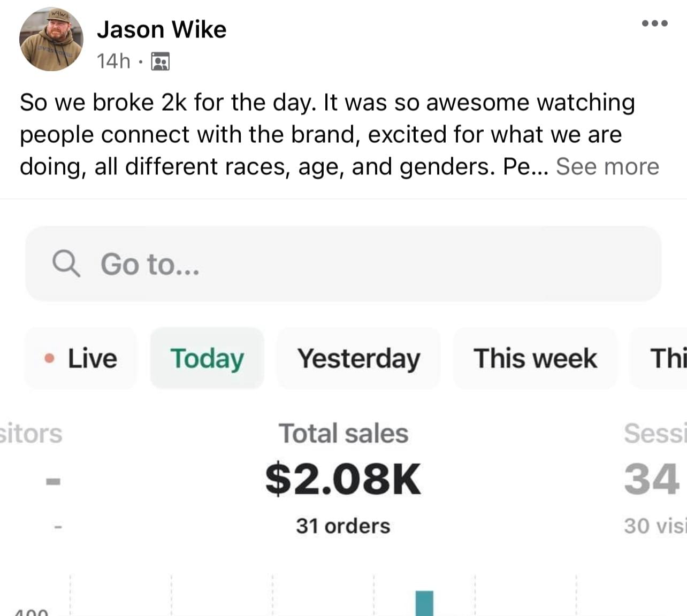
Task: Switch to the Live tab
Action: point(81,358)
